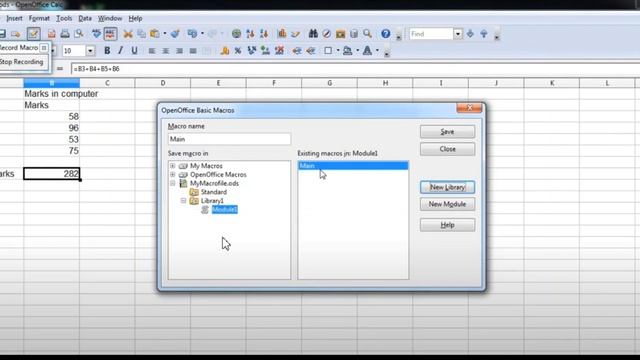Collapse the MyMacrofile.ods tree node

(173, 183)
